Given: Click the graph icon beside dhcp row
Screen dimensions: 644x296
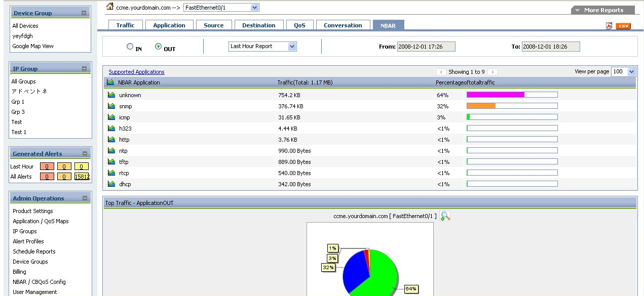Looking at the screenshot, I should pos(111,184).
